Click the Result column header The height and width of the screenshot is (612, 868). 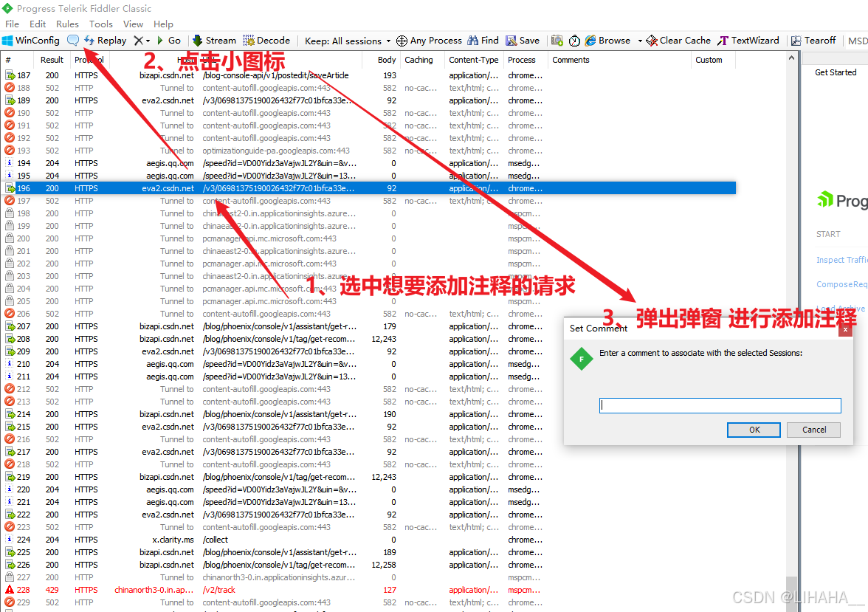[x=52, y=60]
